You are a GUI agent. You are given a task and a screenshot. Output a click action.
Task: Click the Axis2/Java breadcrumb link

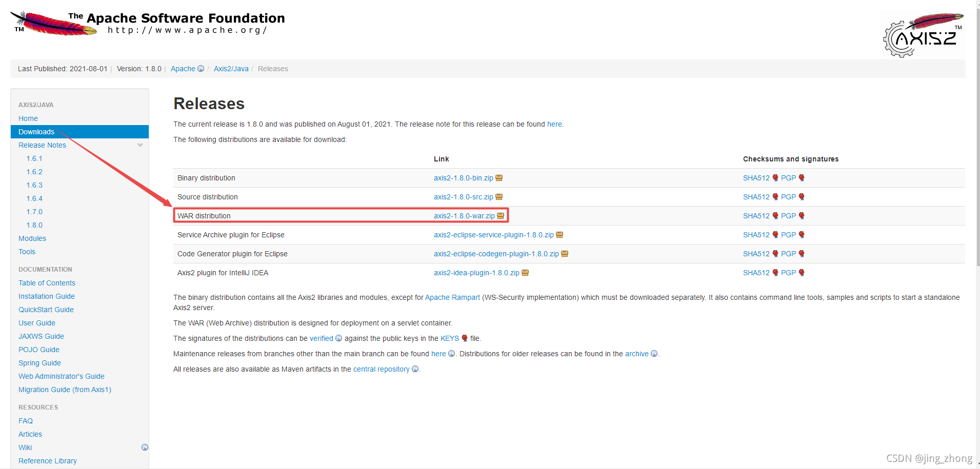pos(231,69)
